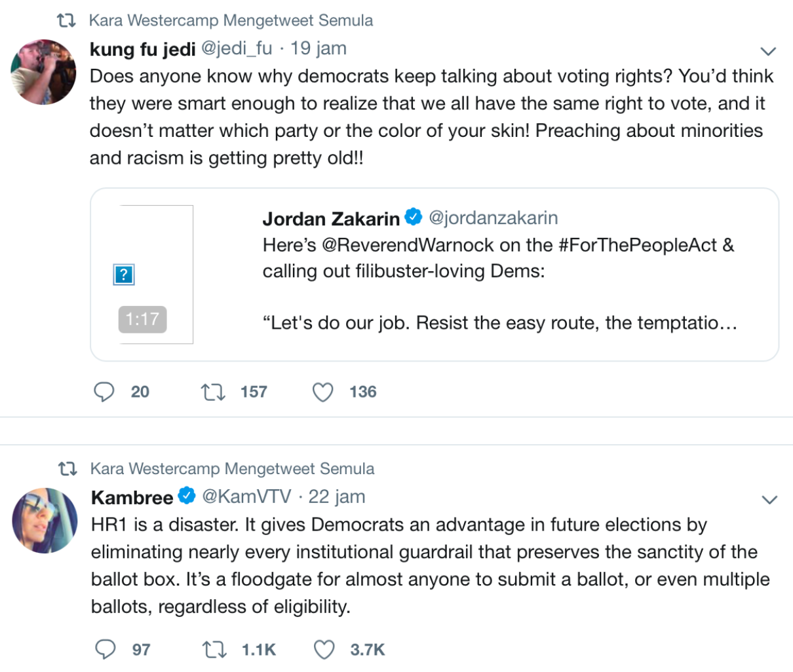Like Kambree's HR1 tweet
Screen dimensions: 793x672
point(324,649)
